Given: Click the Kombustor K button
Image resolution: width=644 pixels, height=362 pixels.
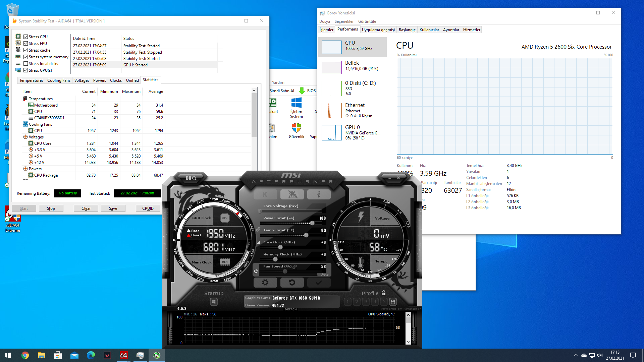Looking at the screenshot, I should click(x=265, y=194).
